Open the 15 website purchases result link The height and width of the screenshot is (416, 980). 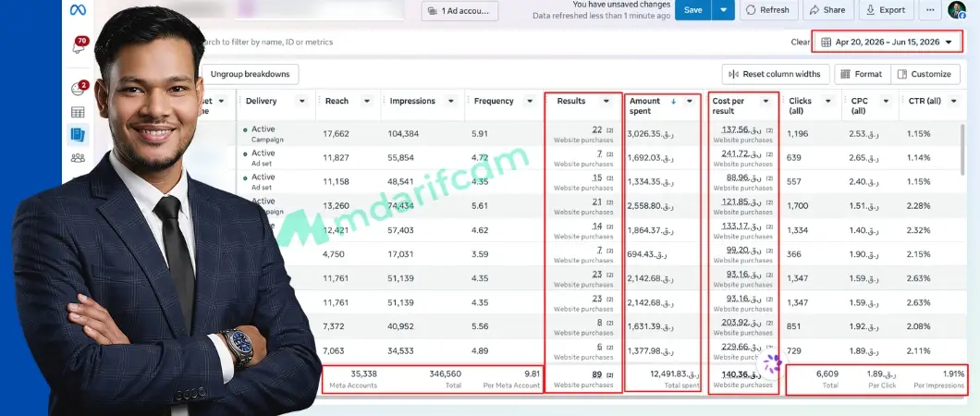pos(597,178)
